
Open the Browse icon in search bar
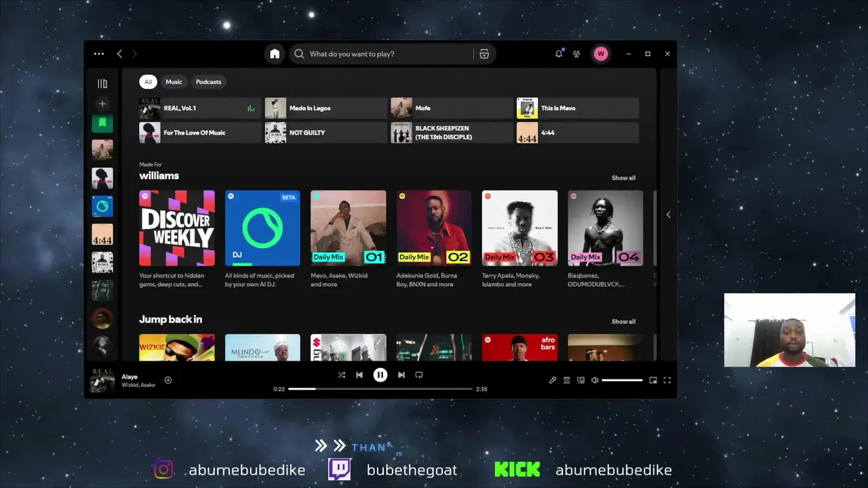coord(484,54)
